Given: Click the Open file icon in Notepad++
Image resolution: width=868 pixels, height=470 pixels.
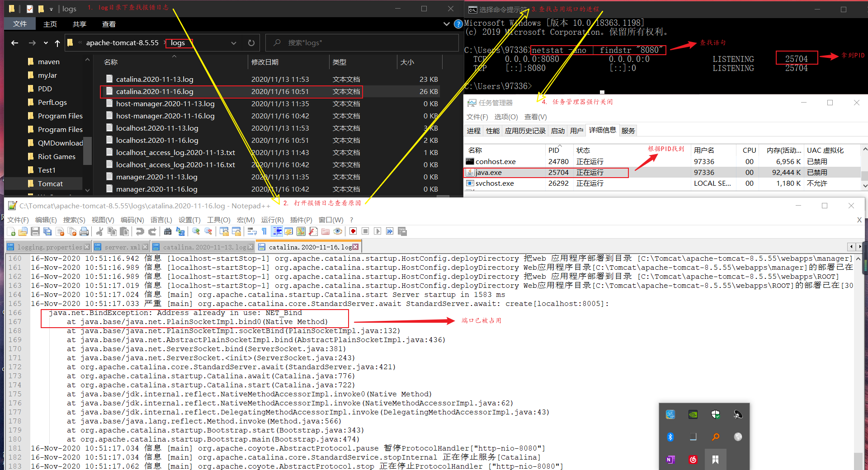Looking at the screenshot, I should tap(23, 231).
